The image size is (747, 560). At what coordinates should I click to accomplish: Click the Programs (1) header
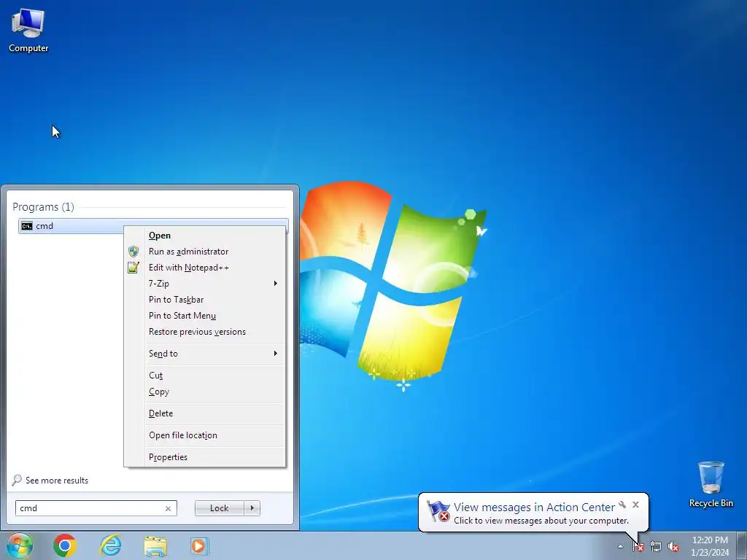tap(43, 206)
